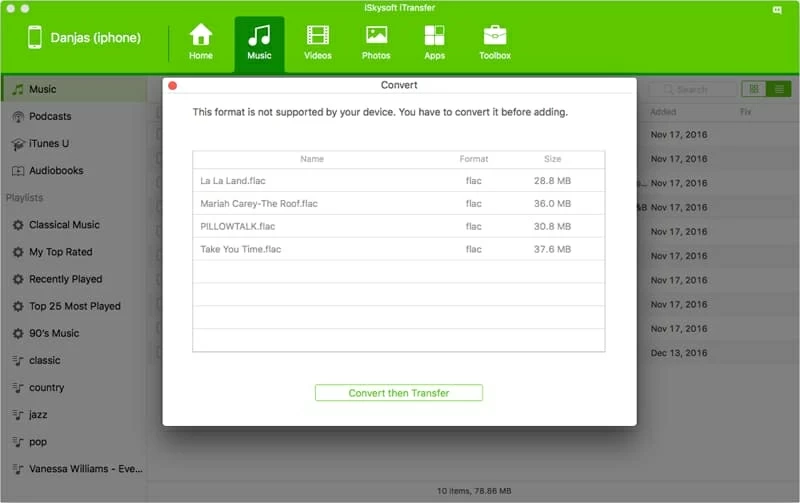
Task: Click the Search field
Action: (692, 89)
